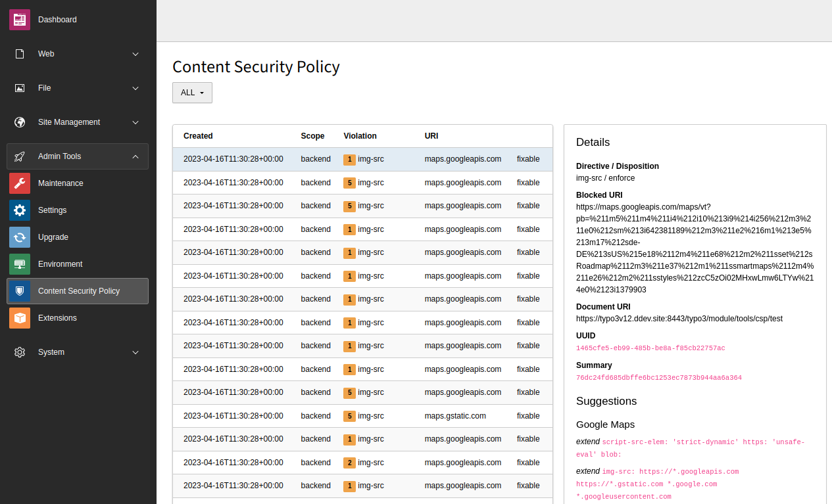This screenshot has height=504, width=832.
Task: Click the System cog icon
Action: click(20, 352)
